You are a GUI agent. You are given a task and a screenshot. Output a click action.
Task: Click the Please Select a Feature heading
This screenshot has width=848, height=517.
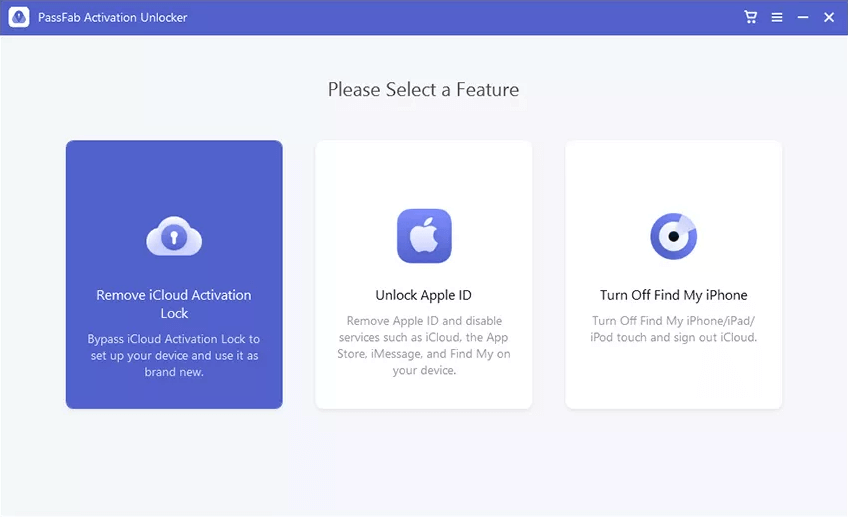click(423, 90)
